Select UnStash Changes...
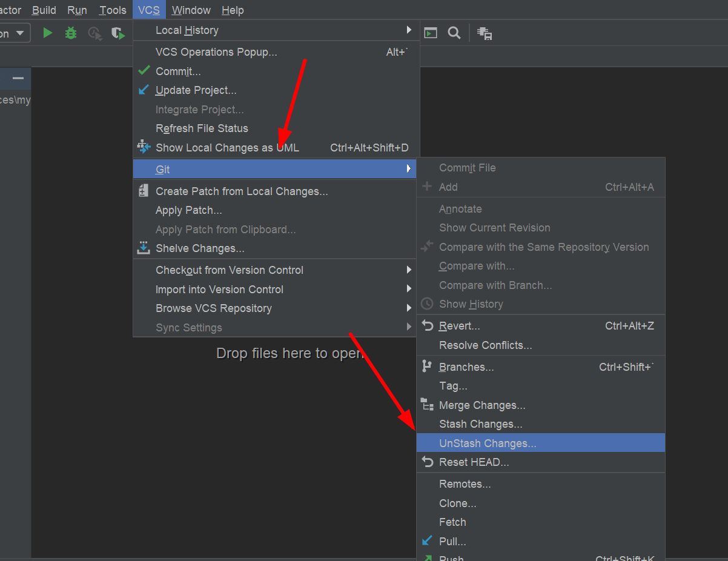 point(541,443)
